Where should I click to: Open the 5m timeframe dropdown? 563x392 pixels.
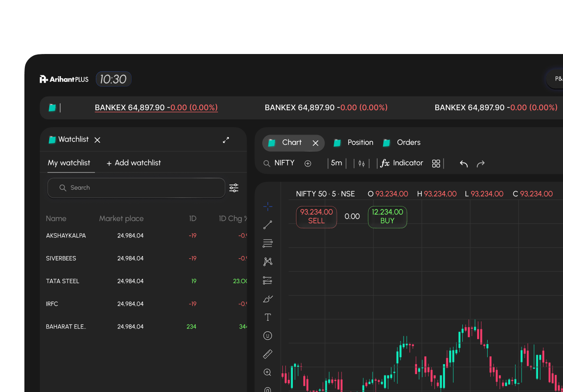(x=336, y=163)
